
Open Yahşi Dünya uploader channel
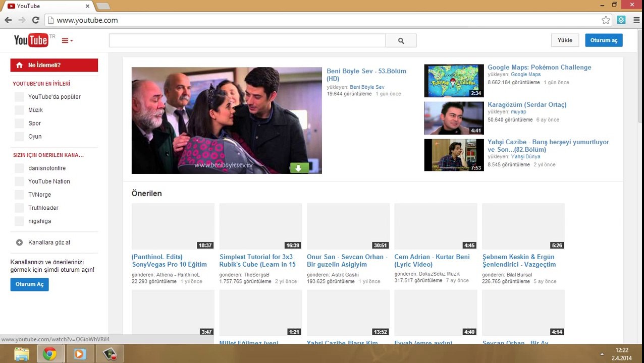pyautogui.click(x=525, y=157)
